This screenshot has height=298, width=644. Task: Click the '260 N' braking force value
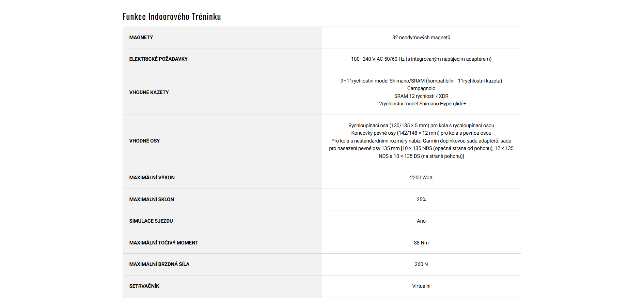(421, 264)
